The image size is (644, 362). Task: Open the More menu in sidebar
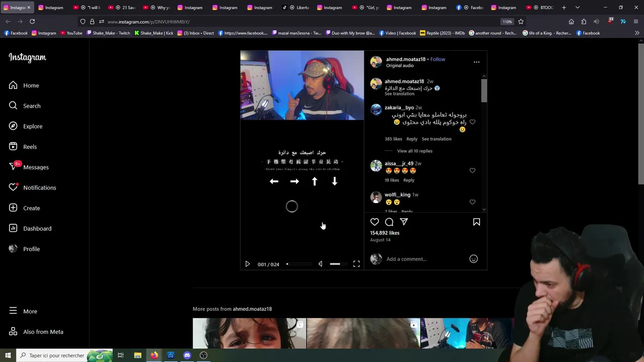(23, 311)
